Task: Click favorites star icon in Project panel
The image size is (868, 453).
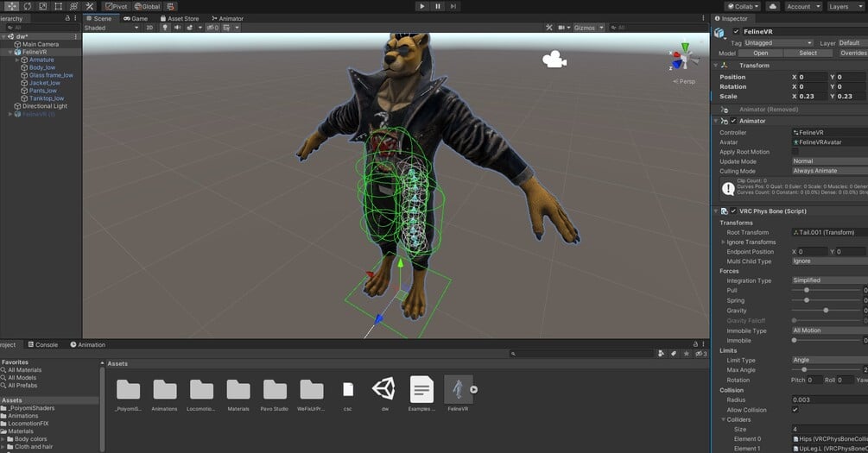Action: point(687,354)
